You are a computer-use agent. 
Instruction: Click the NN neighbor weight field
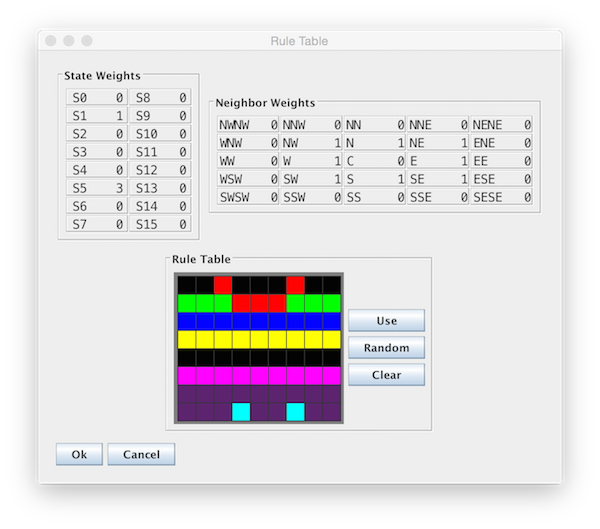(x=375, y=124)
